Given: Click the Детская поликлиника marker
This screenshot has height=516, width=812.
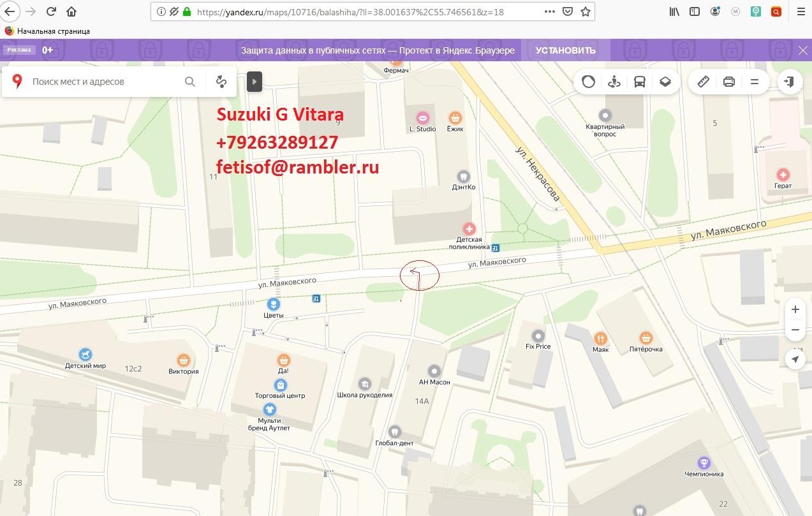Looking at the screenshot, I should pyautogui.click(x=469, y=228).
